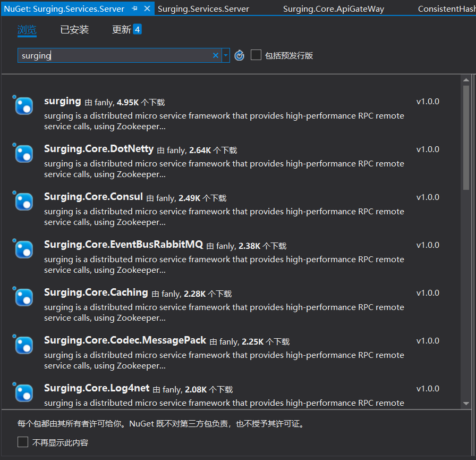
Task: Open the Surging.Services.Server document tab
Action: tap(203, 9)
